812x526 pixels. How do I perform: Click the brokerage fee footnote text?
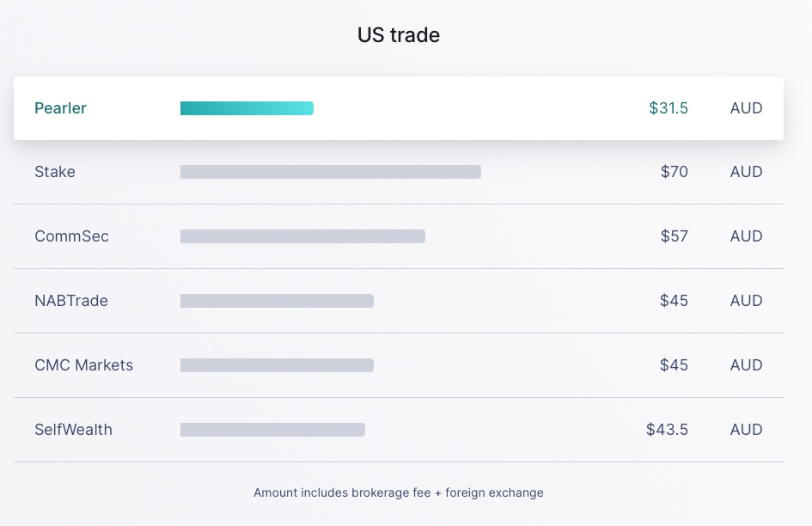tap(399, 492)
